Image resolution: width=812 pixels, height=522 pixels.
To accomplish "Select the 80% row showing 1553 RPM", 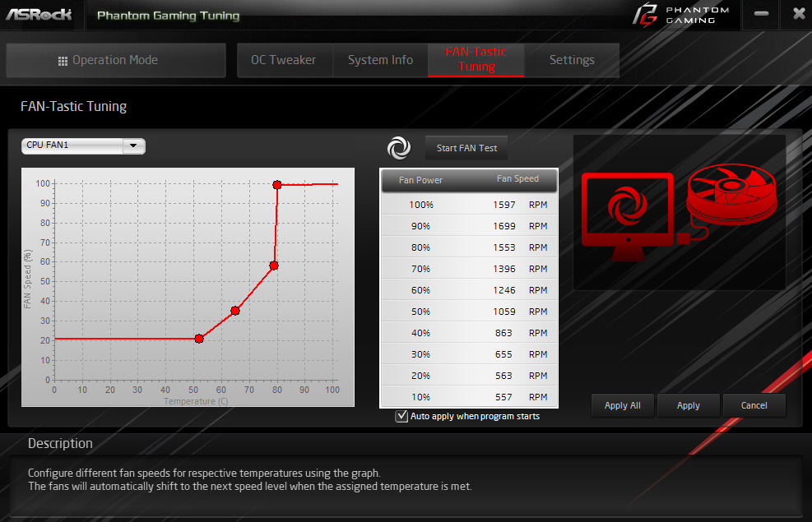I will click(x=469, y=247).
